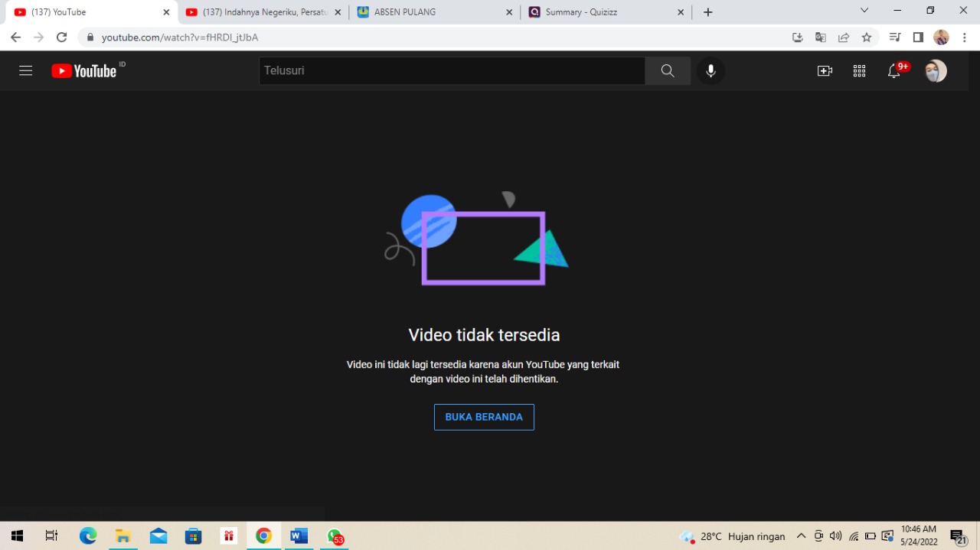Open the Chrome three-dot menu
Screen dimensions: 980x550
pos(964,37)
